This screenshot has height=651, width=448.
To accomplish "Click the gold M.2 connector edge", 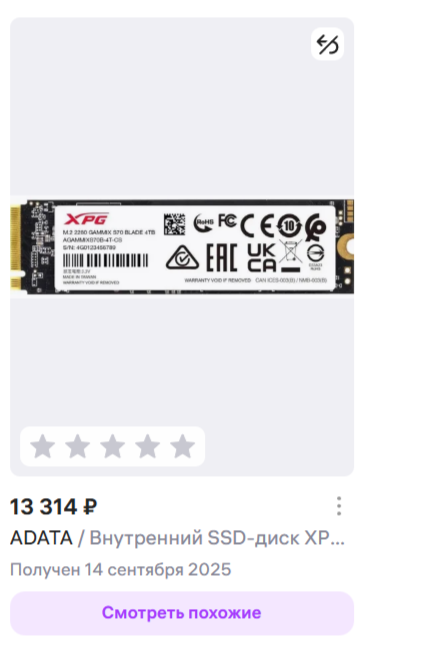I will point(15,247).
